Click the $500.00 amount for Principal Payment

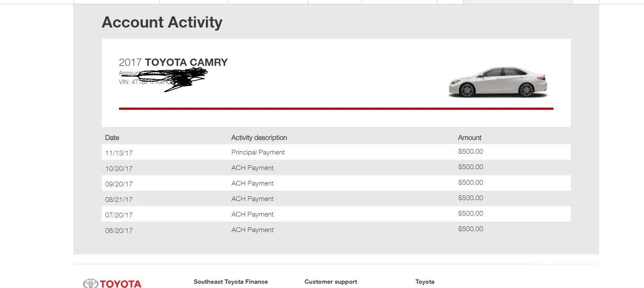point(470,152)
